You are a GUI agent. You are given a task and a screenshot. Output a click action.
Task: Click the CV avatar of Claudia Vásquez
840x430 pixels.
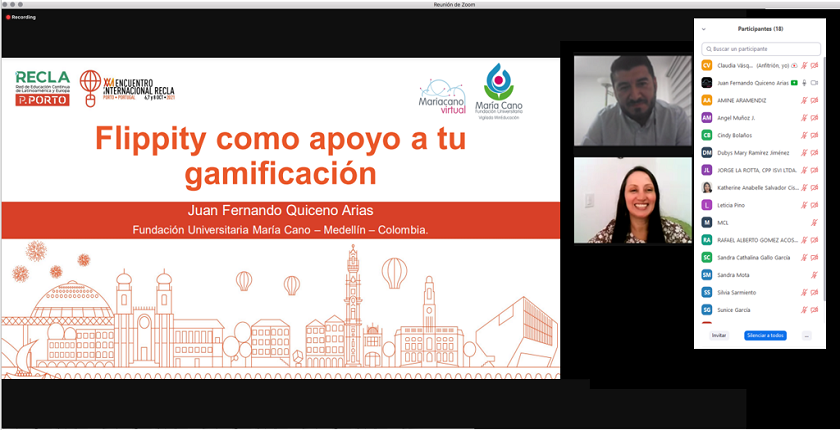pos(707,65)
